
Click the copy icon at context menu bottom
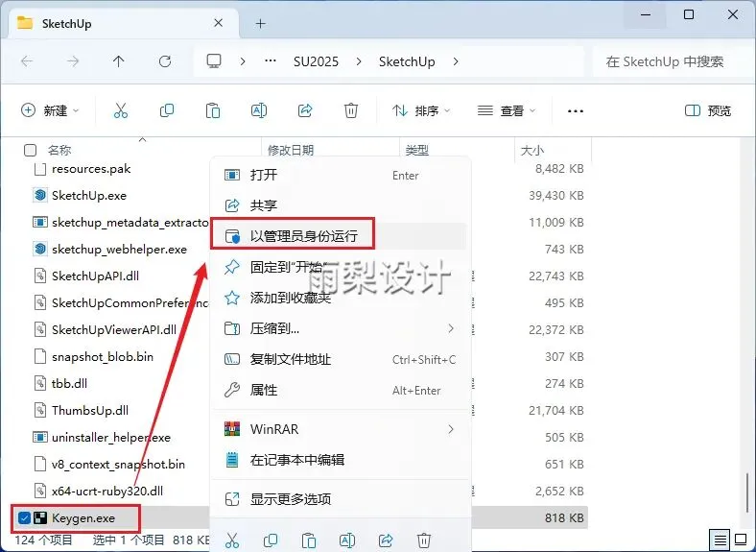coord(271,540)
